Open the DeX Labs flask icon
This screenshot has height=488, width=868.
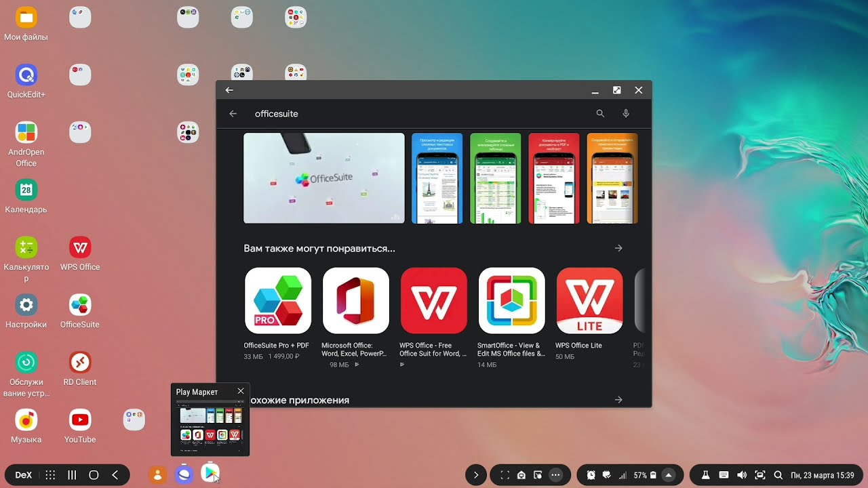click(705, 475)
